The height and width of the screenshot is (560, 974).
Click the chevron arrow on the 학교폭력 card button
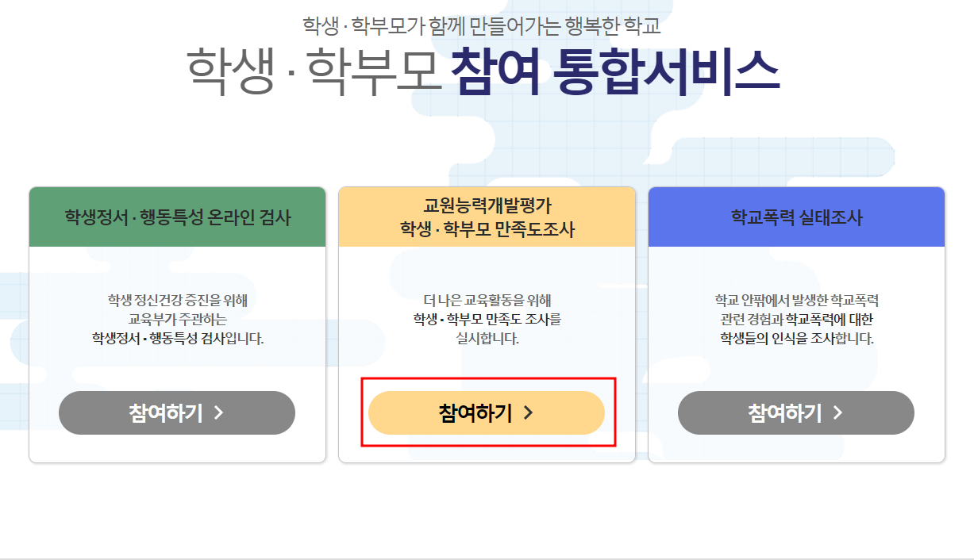838,413
